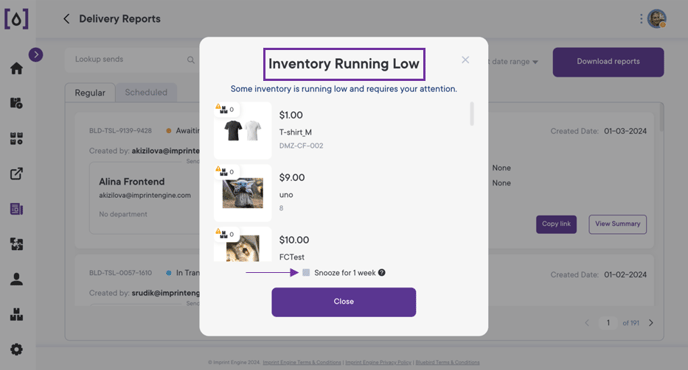Dismiss the dialog with the X icon

(465, 60)
